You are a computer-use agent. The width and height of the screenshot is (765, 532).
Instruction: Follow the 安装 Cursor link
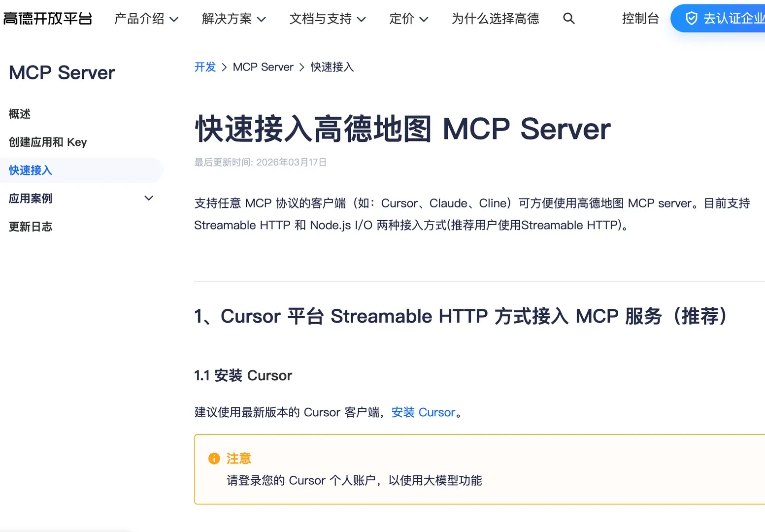point(423,412)
